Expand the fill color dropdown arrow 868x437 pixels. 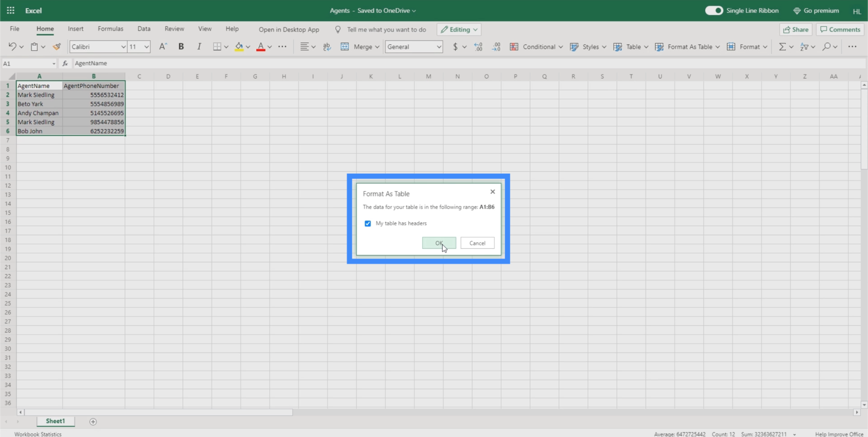[248, 47]
